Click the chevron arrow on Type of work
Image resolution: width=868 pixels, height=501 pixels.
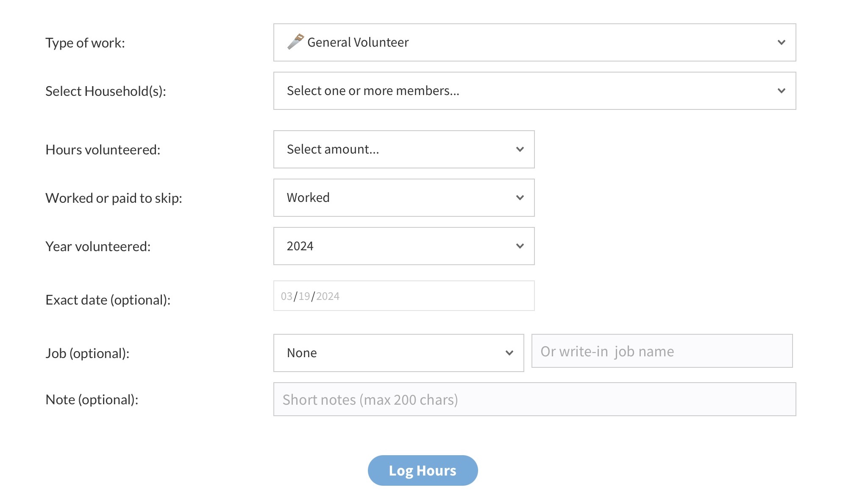pyautogui.click(x=781, y=42)
